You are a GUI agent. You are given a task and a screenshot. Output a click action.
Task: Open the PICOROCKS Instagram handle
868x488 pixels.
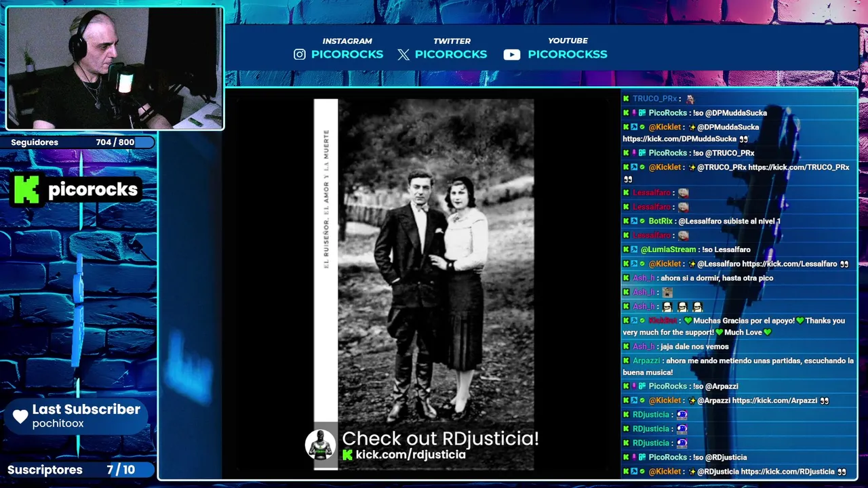pos(347,54)
